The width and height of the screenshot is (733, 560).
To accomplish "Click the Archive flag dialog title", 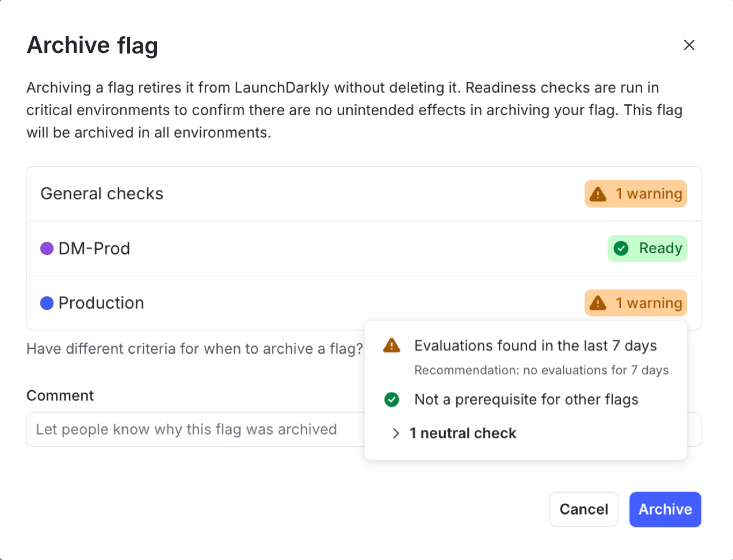I will (x=92, y=45).
